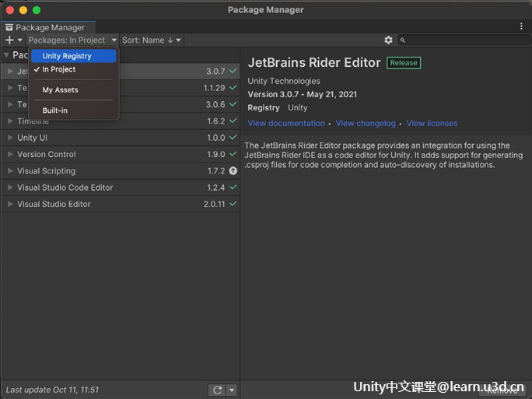Click the yellow macOS minimize button
532x399 pixels.
(x=23, y=10)
